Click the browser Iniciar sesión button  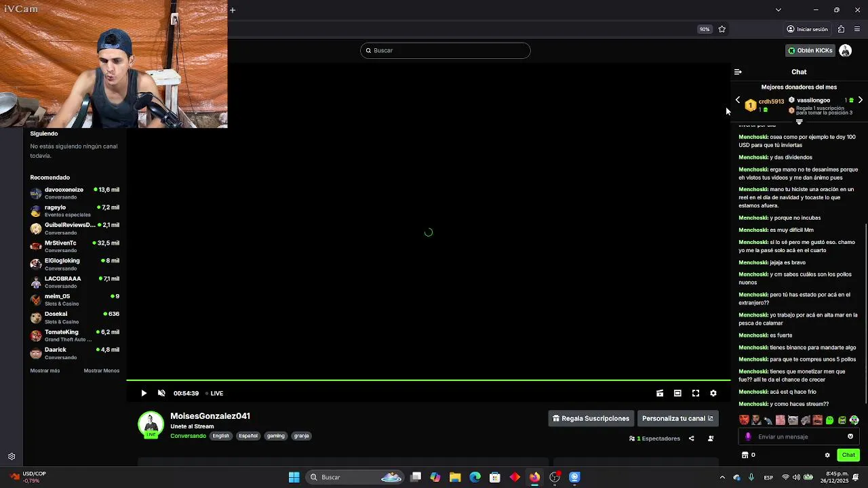807,29
